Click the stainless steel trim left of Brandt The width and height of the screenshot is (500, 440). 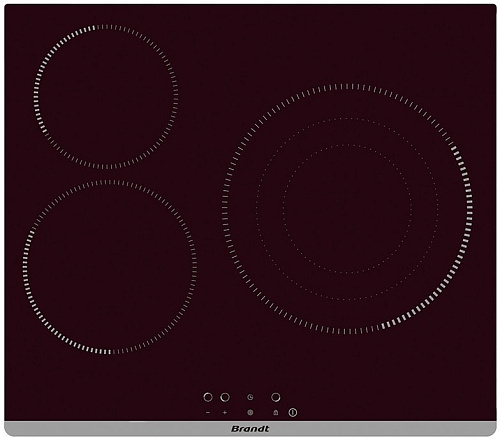117,429
